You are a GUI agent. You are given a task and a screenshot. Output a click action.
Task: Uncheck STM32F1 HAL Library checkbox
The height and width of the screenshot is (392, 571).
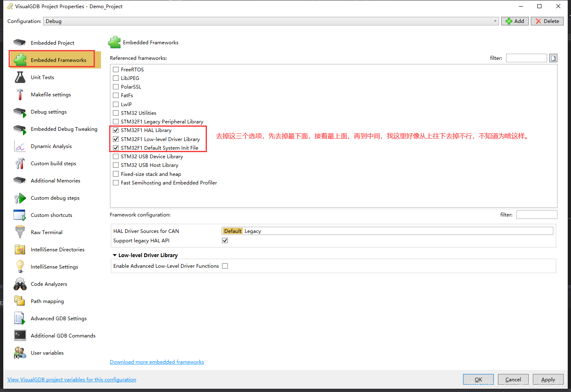click(116, 130)
